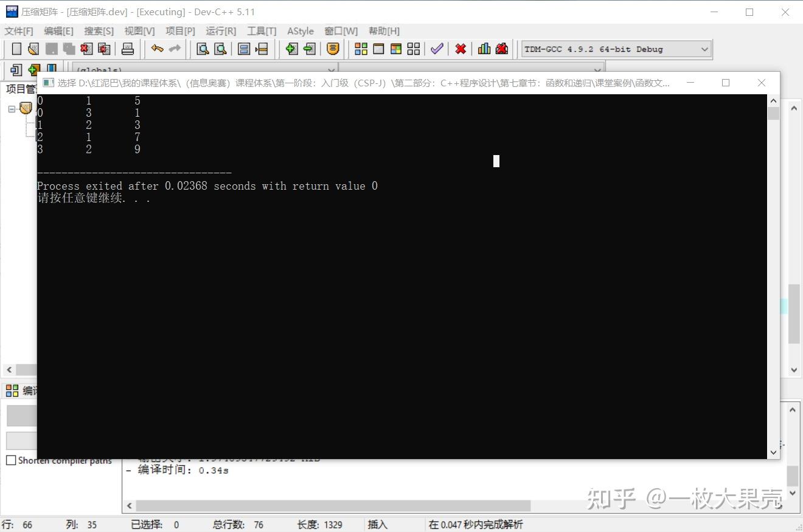Click the Project options shield icon
803x532 pixels.
click(333, 49)
